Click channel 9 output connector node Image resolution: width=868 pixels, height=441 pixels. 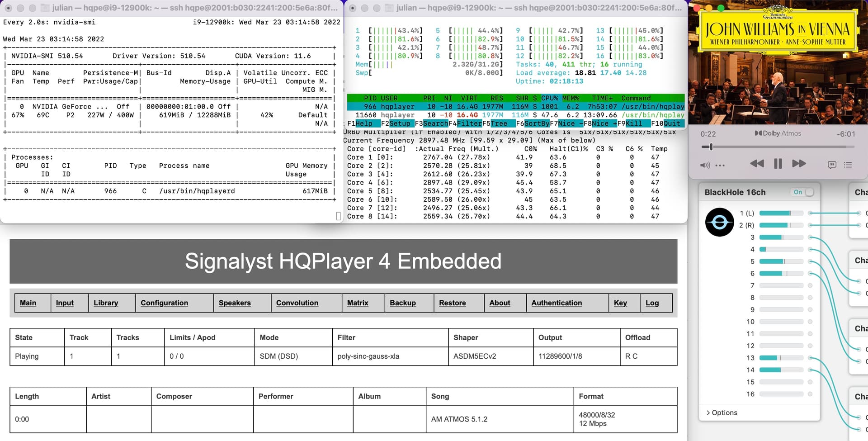(810, 309)
